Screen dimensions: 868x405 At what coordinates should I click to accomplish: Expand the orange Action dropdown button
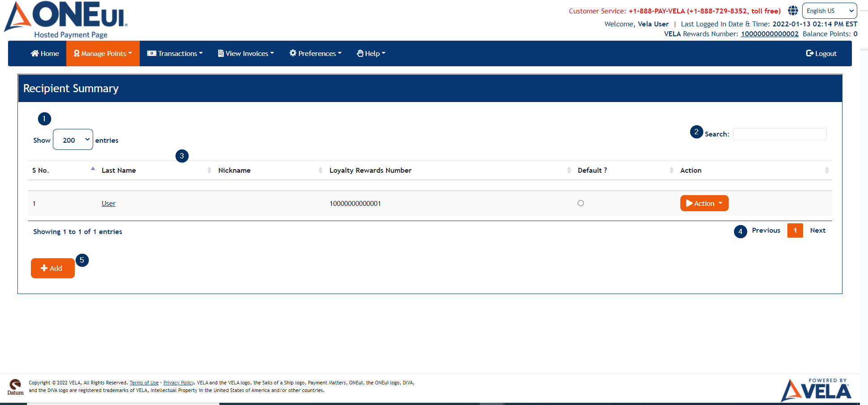pyautogui.click(x=704, y=203)
